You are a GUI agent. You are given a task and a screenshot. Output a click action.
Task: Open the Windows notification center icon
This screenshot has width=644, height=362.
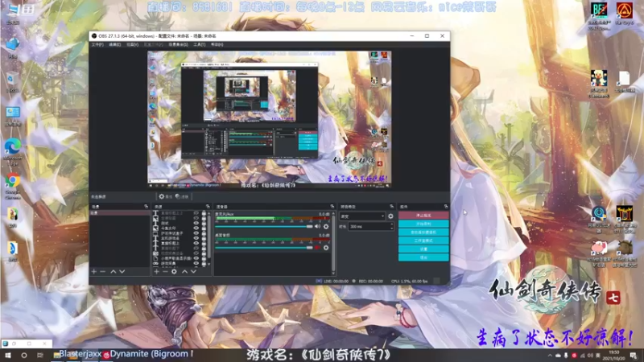pyautogui.click(x=634, y=356)
